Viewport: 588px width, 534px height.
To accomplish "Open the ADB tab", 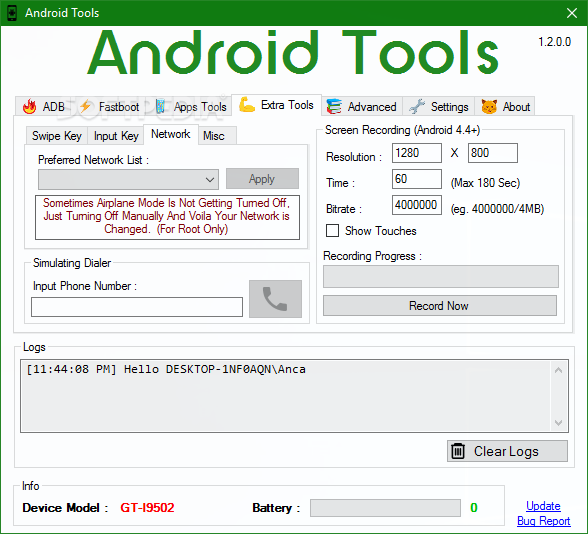I will tap(44, 106).
